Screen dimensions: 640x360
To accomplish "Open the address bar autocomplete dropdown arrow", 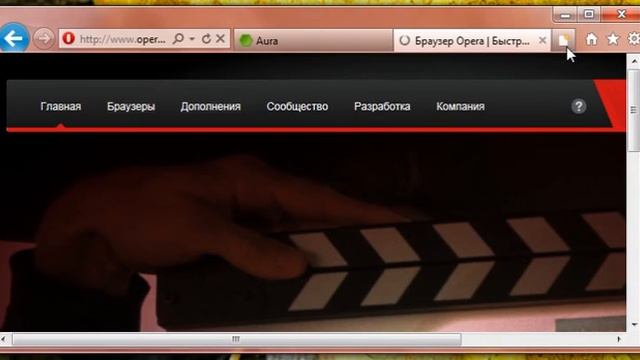I will click(192, 39).
